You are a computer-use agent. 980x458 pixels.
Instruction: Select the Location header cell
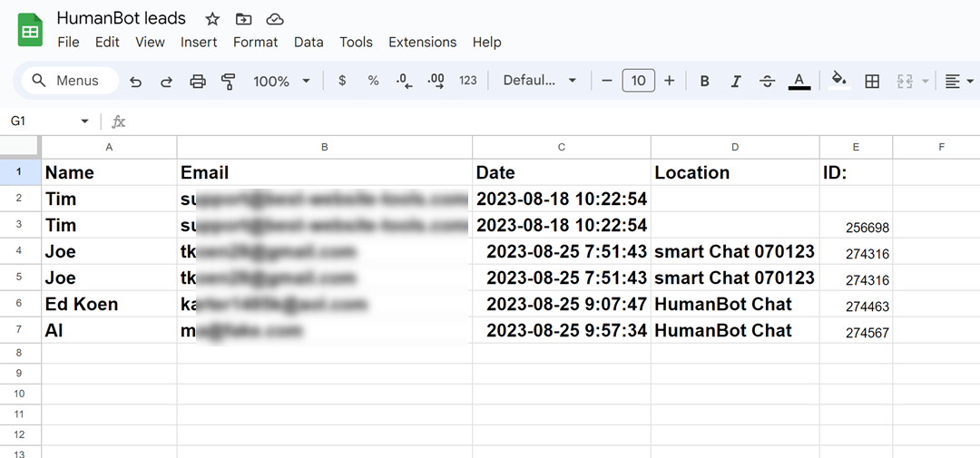tap(735, 172)
